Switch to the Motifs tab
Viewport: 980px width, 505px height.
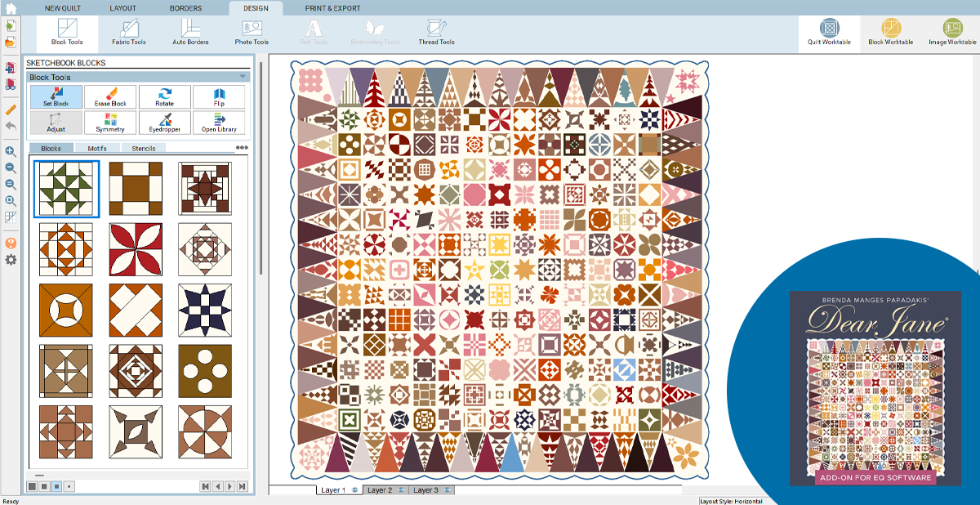pyautogui.click(x=97, y=149)
